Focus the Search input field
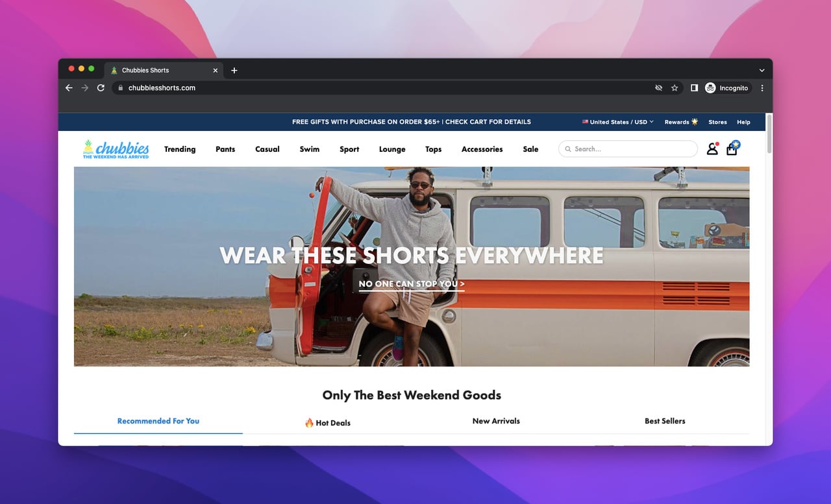The image size is (831, 504). pos(628,149)
